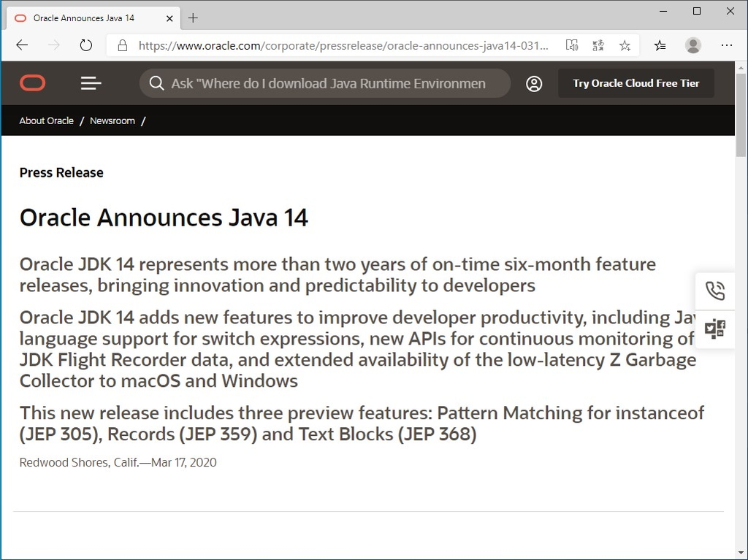Select the Oracle Announces Java 14 tab
Image resolution: width=748 pixels, height=560 pixels.
tap(88, 18)
